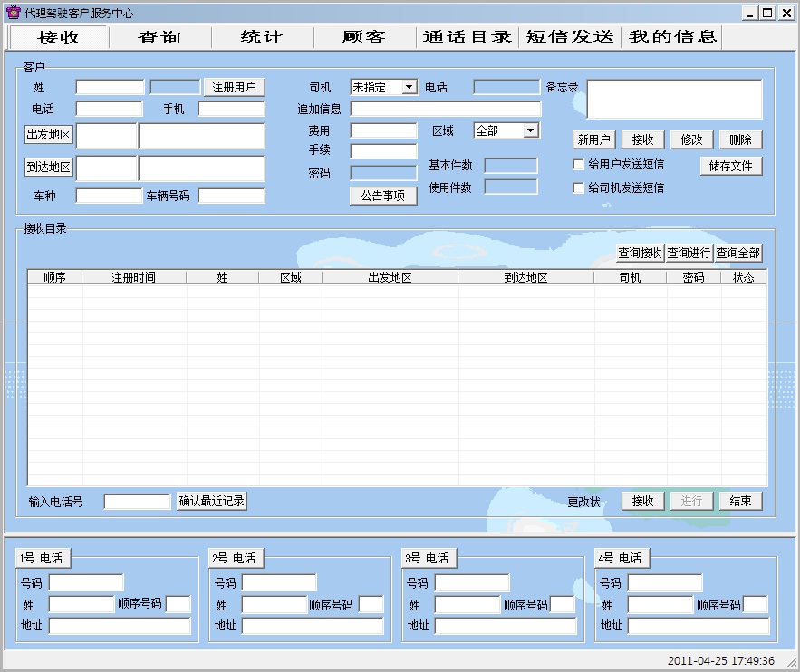Sort list by 顺序 column header

click(54, 277)
